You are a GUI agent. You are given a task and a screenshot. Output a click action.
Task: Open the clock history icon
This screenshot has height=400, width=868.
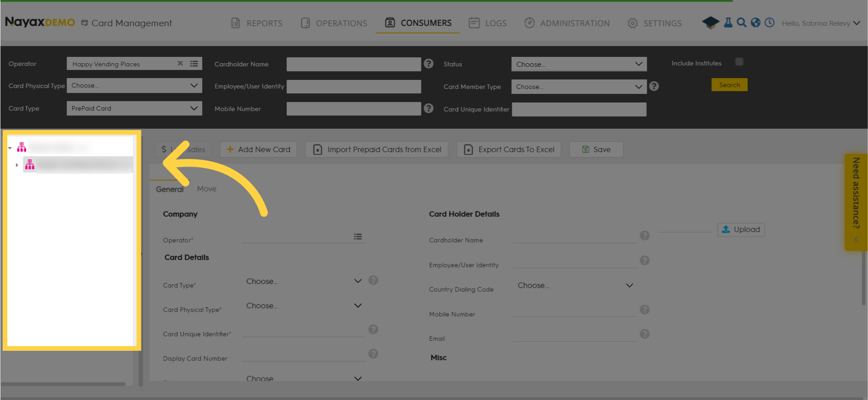coord(770,23)
